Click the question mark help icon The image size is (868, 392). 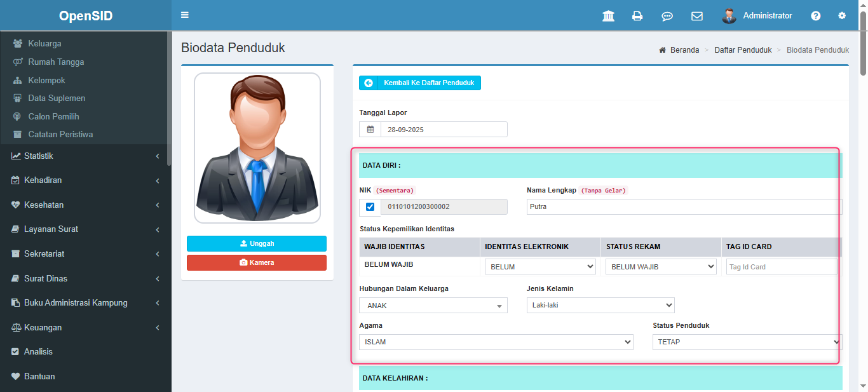coord(816,16)
